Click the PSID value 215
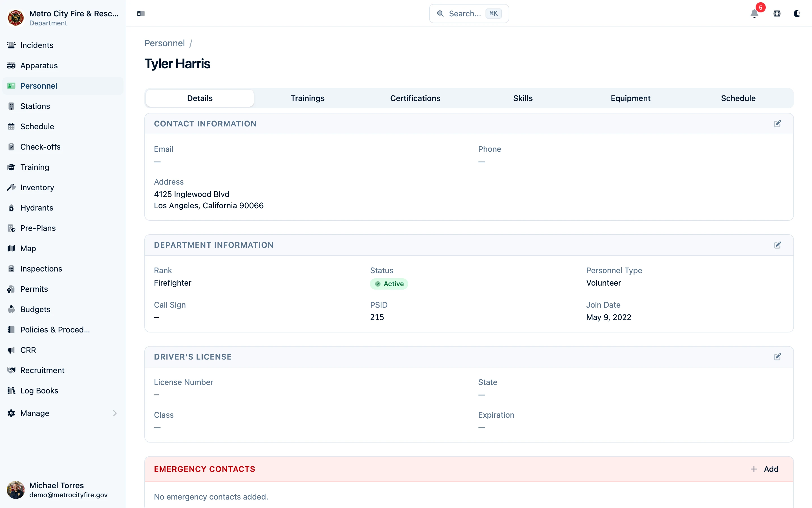Screen dimensions: 812x508 [377, 317]
